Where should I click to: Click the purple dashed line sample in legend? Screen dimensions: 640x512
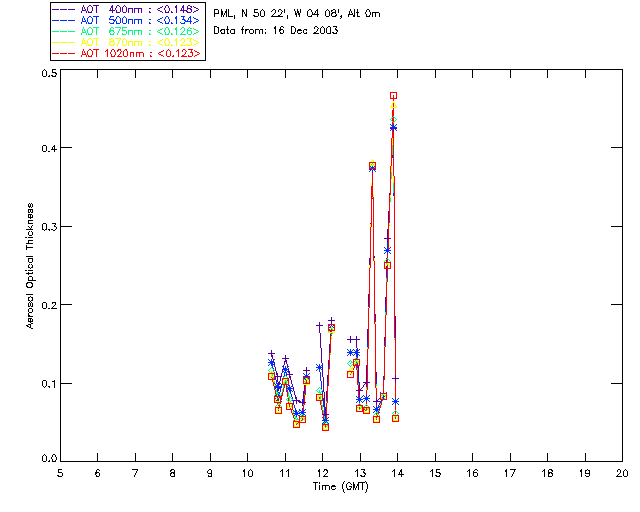64,9
